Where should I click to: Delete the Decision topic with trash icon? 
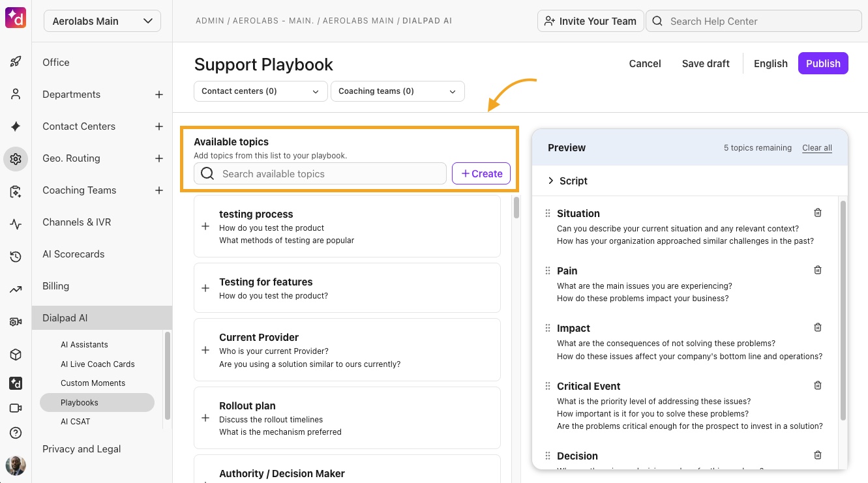818,455
